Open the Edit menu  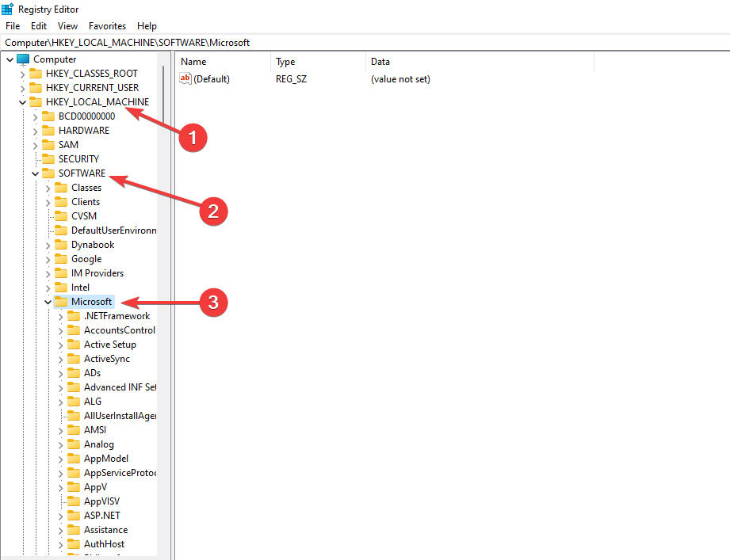click(x=39, y=26)
